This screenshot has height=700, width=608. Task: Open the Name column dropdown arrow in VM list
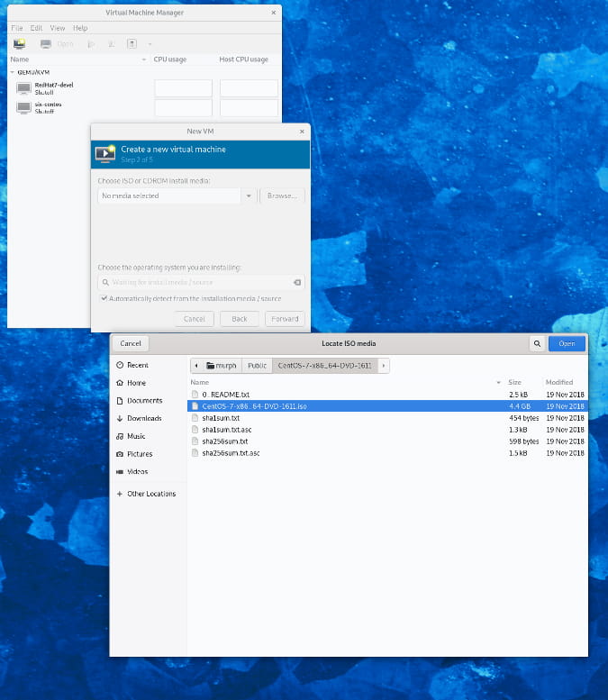pyautogui.click(x=144, y=59)
